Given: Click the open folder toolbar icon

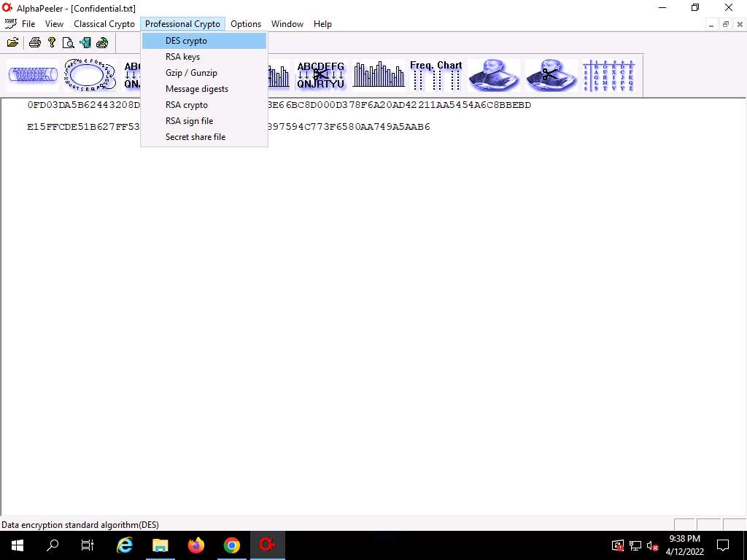Looking at the screenshot, I should click(12, 42).
